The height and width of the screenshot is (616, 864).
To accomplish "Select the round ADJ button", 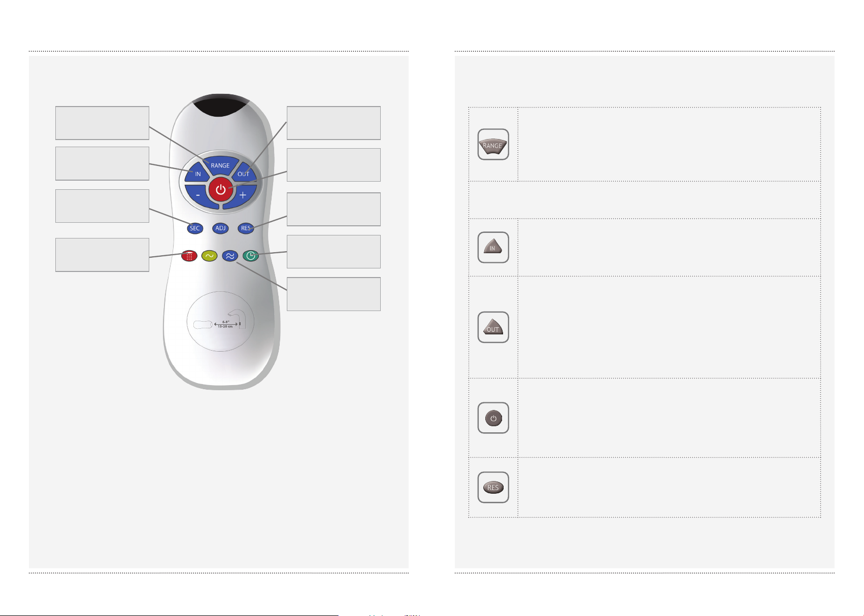I will 220,228.
